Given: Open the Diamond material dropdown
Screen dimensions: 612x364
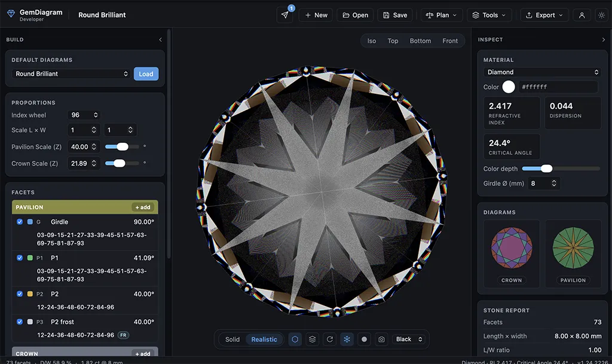Looking at the screenshot, I should coord(541,72).
